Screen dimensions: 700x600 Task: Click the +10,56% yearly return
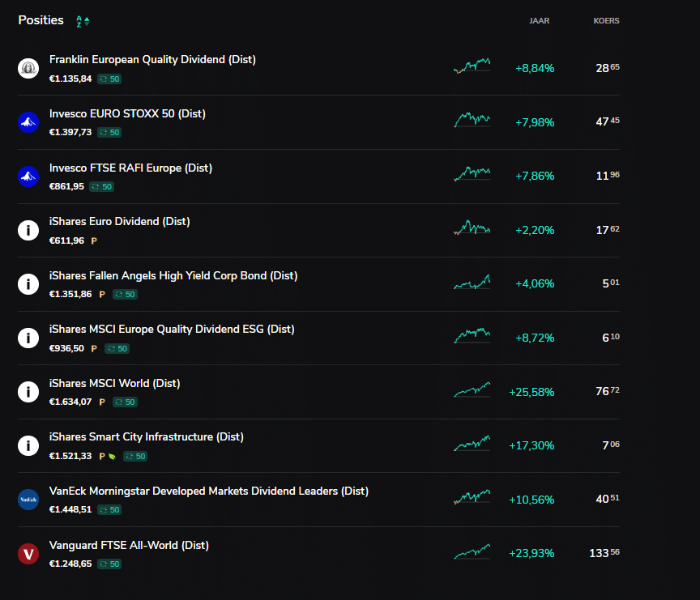(531, 500)
